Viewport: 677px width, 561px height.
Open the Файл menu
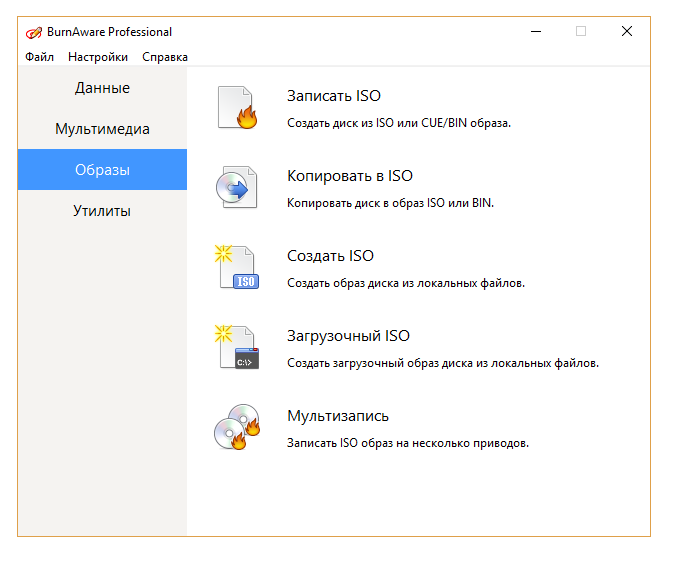(x=39, y=57)
